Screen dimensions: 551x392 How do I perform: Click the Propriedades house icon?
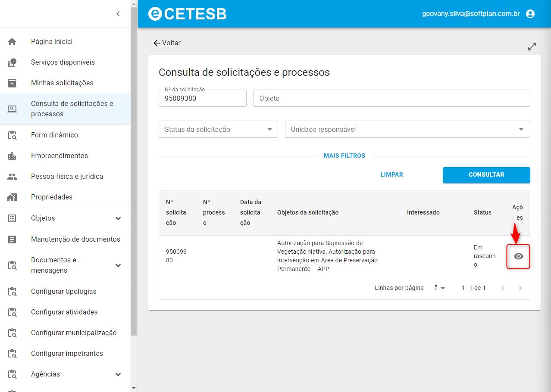click(12, 197)
